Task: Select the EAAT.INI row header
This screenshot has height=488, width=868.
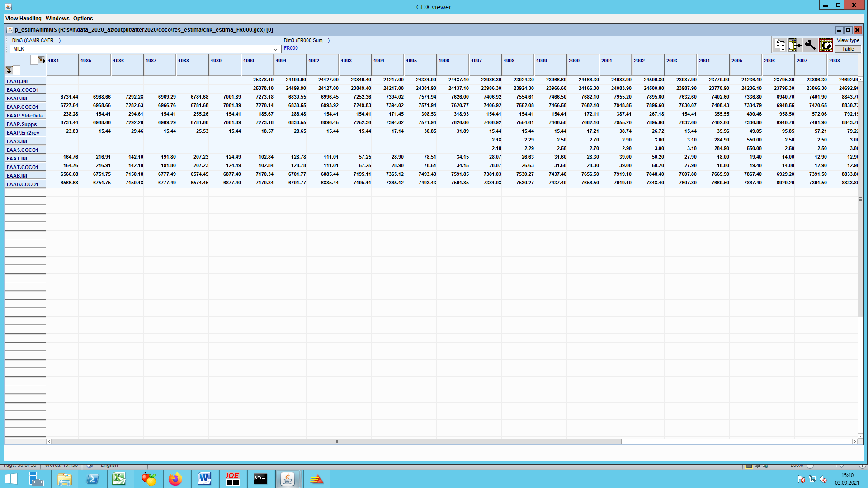Action: 25,159
